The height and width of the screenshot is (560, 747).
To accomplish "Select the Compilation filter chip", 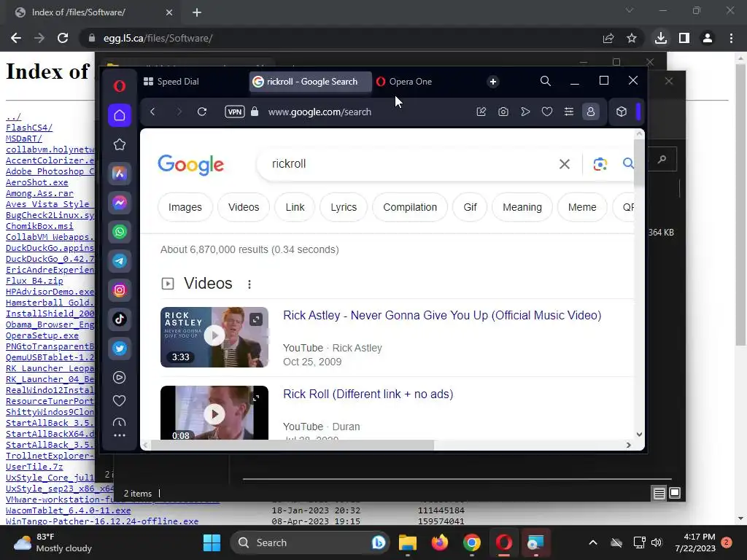I will tap(410, 207).
